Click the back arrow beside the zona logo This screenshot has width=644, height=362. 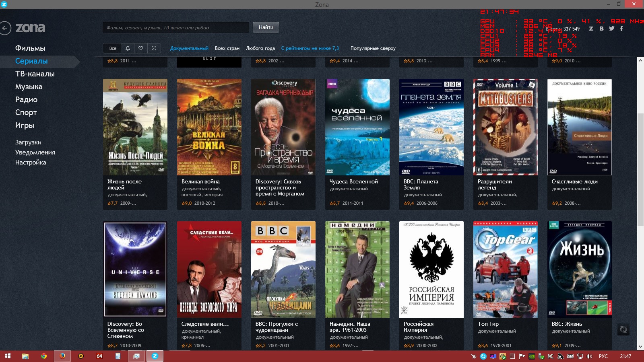pos(5,28)
